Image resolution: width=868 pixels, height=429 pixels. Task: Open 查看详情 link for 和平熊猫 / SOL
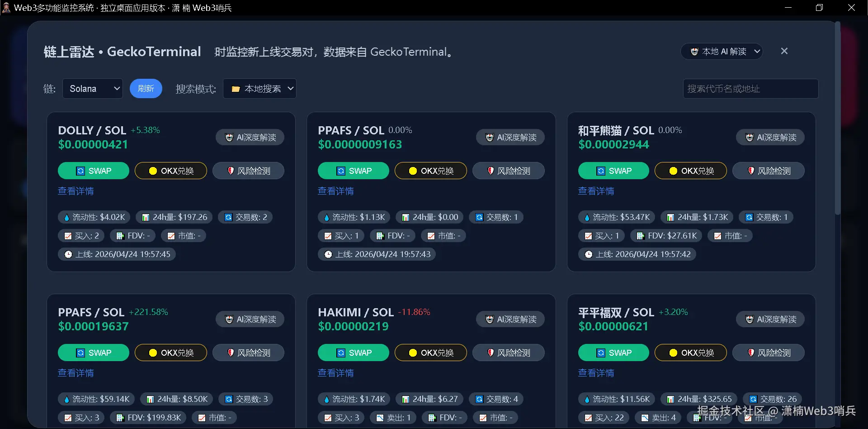click(x=596, y=191)
